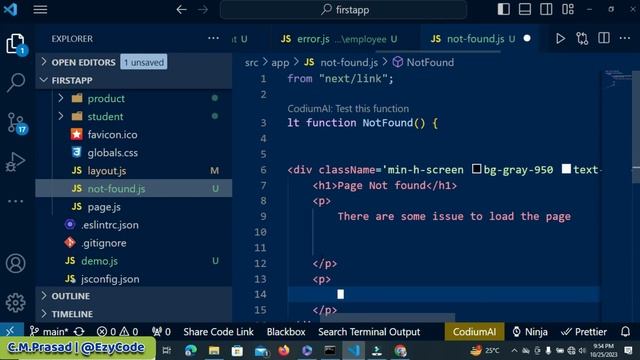The image size is (640, 360).
Task: Open favicon.ico in the explorer
Action: 134,134
